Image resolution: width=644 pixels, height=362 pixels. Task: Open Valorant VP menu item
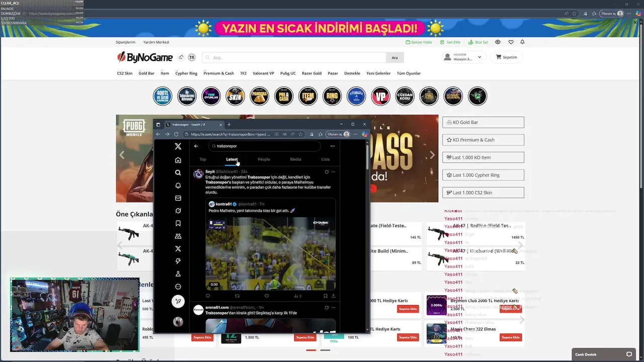click(x=263, y=73)
